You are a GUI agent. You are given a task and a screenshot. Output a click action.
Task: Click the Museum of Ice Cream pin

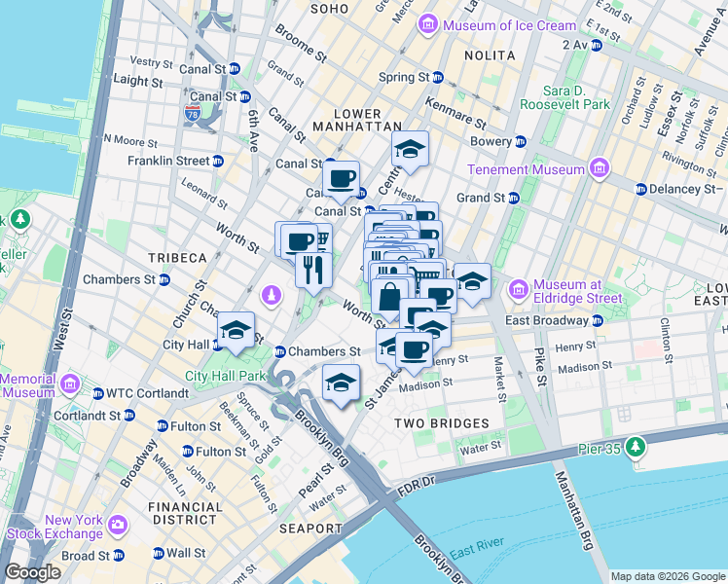(427, 24)
